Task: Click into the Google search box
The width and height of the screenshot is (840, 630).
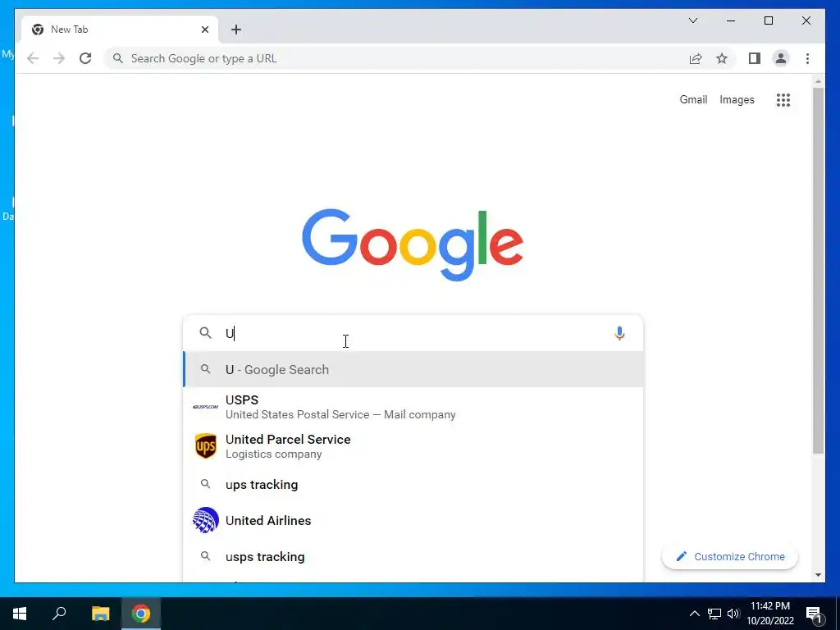Action: point(413,333)
